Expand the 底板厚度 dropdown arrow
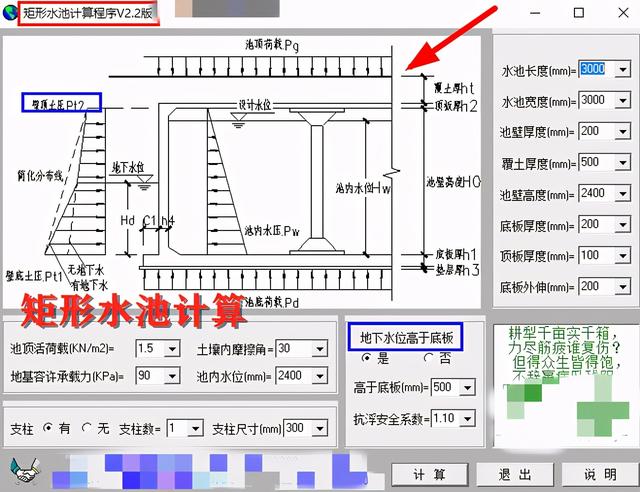 point(622,225)
